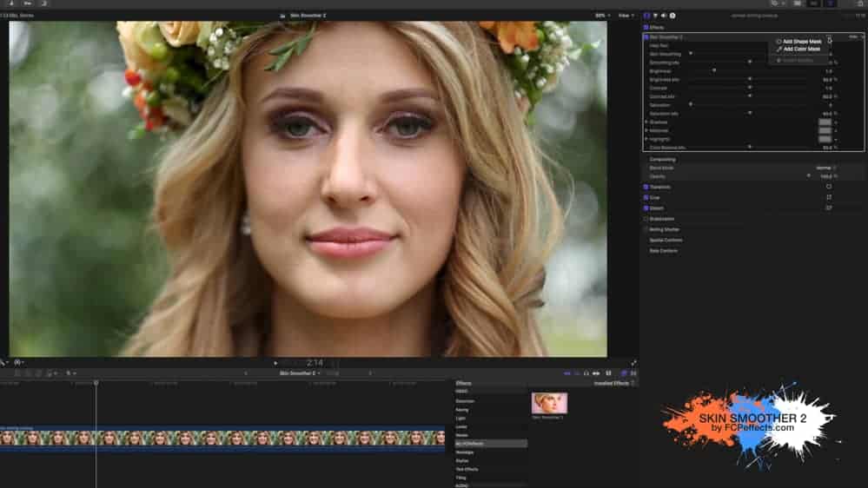Open the Installed Effects dropdown

pos(613,383)
